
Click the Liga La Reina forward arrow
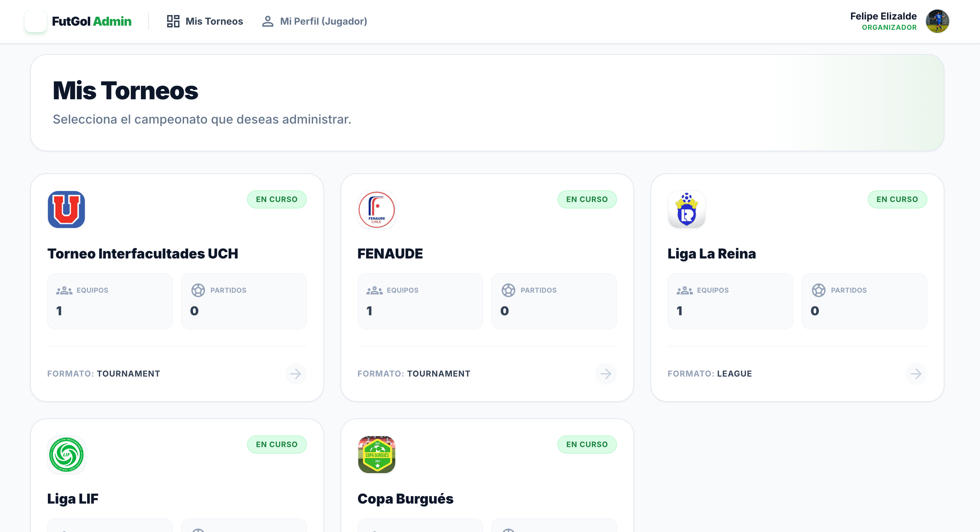pos(916,374)
